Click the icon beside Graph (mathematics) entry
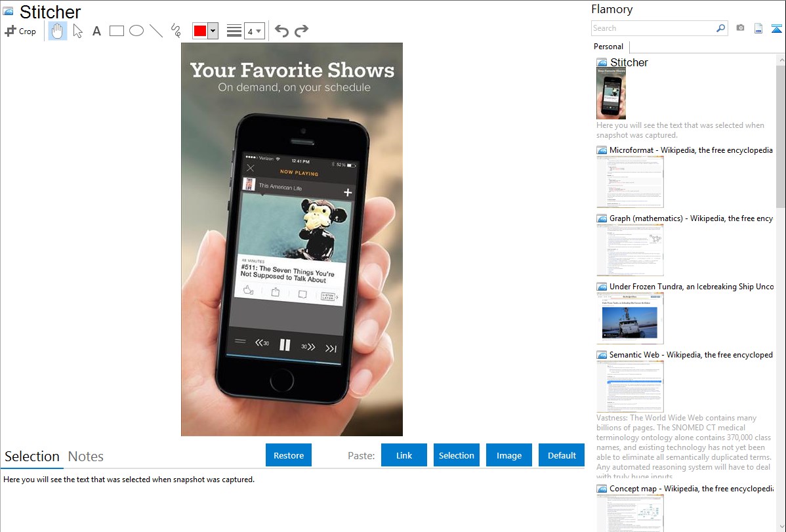Viewport: 786px width, 532px height. coord(602,218)
